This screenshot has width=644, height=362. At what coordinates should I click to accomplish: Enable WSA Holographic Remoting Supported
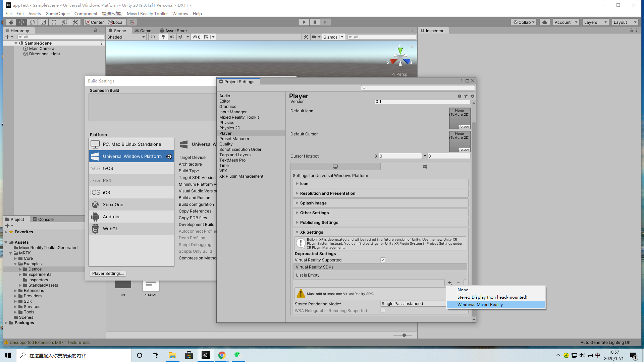[383, 310]
